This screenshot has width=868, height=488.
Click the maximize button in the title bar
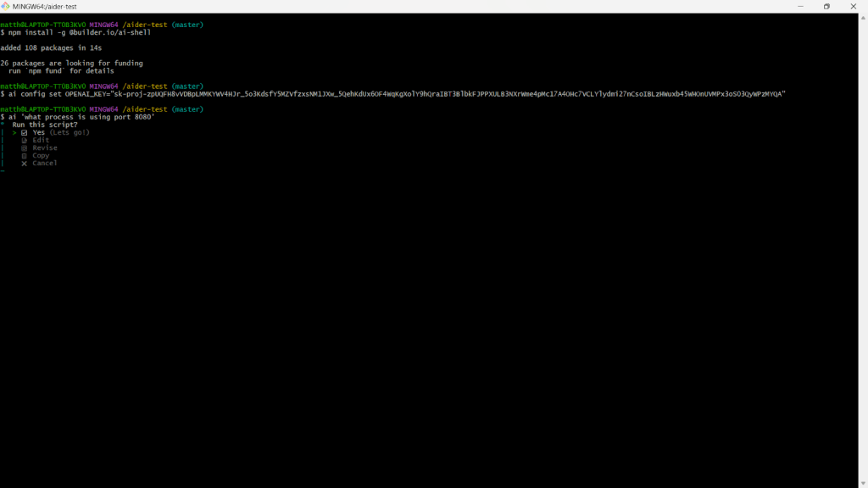[x=826, y=7]
